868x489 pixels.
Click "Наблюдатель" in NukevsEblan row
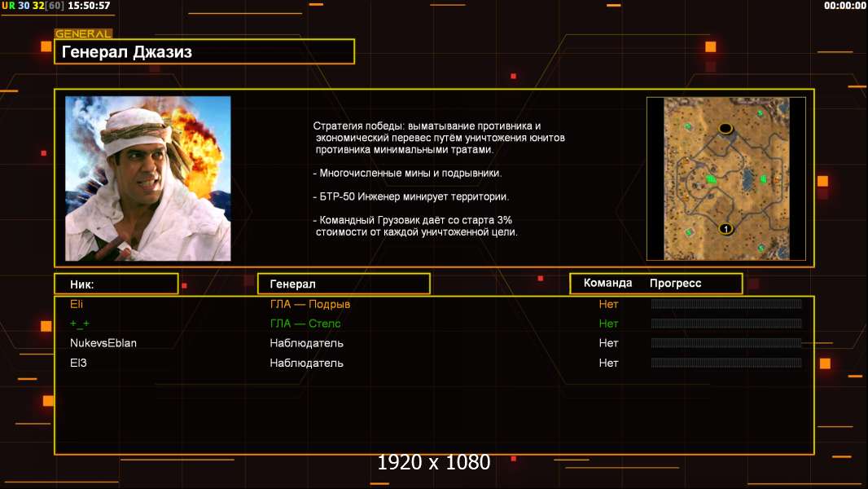click(x=306, y=343)
